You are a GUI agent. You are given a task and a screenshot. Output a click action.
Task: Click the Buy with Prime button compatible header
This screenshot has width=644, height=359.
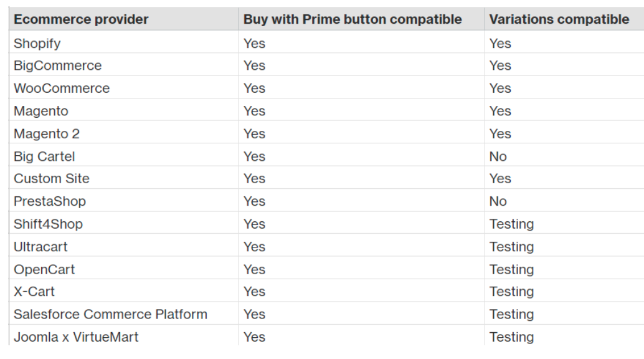click(x=353, y=19)
